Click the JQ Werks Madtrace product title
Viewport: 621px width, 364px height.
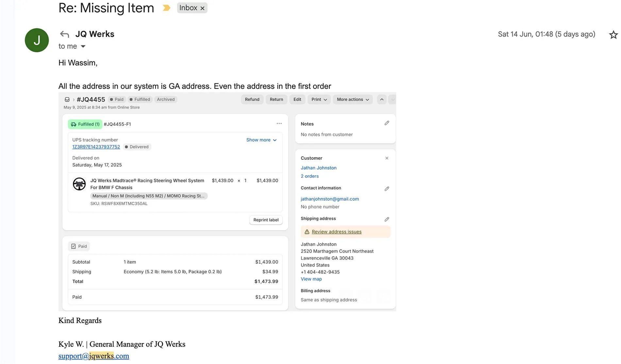[x=147, y=184]
